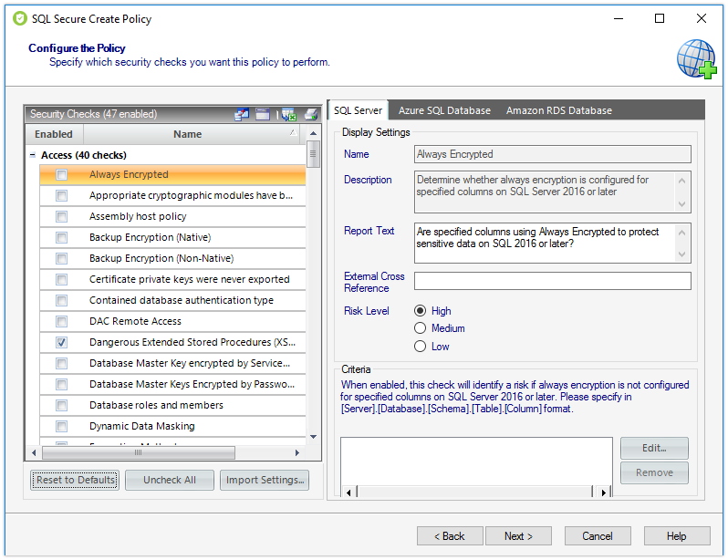Maximize the Create Policy window
The image size is (728, 560).
point(660,18)
